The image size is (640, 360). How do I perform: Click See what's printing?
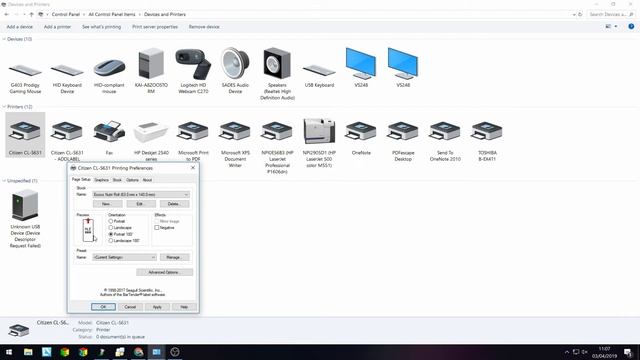(x=101, y=27)
